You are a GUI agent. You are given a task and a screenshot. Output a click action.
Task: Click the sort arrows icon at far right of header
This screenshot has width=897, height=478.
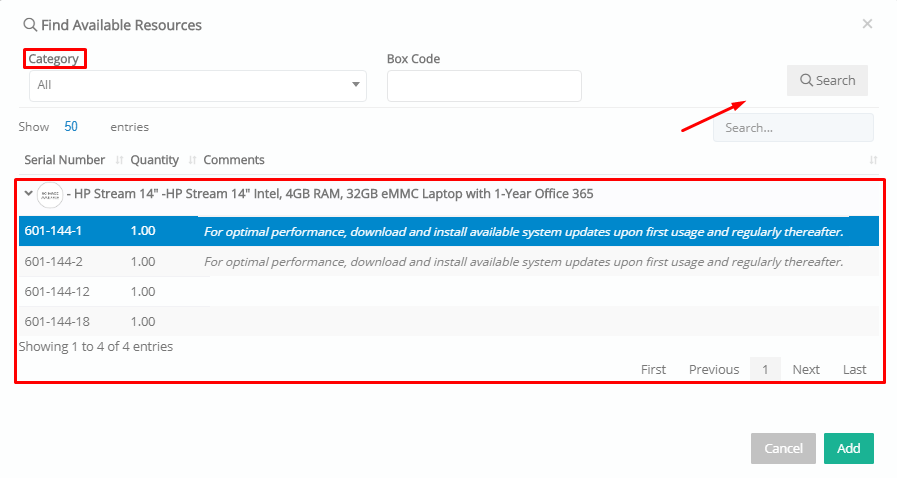coord(873,160)
